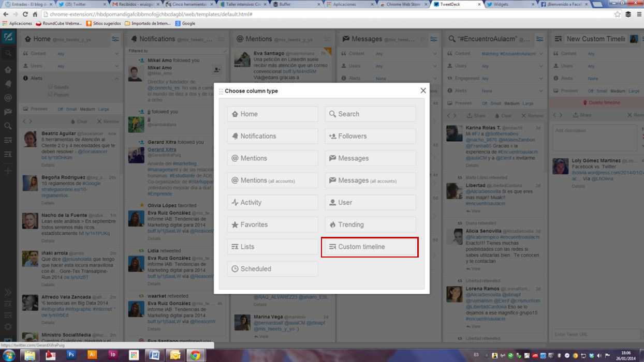This screenshot has height=362, width=644.
Task: Choose the Custom timeline column type
Action: click(370, 247)
